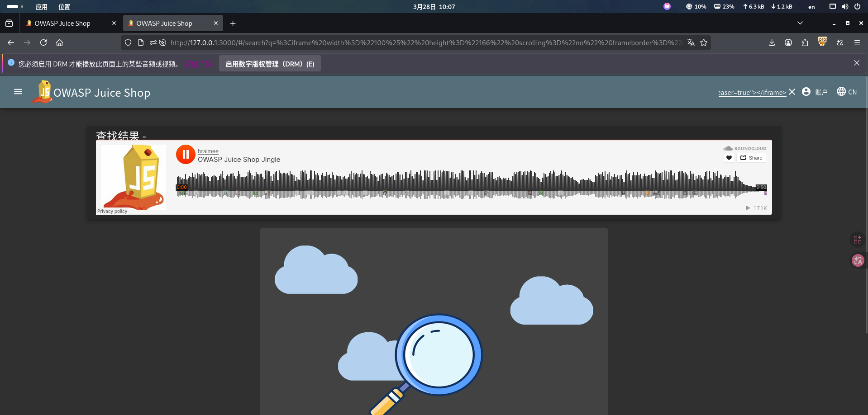Pause the OWASP Juice Shop Jingle
Image resolution: width=868 pixels, height=415 pixels.
(186, 154)
